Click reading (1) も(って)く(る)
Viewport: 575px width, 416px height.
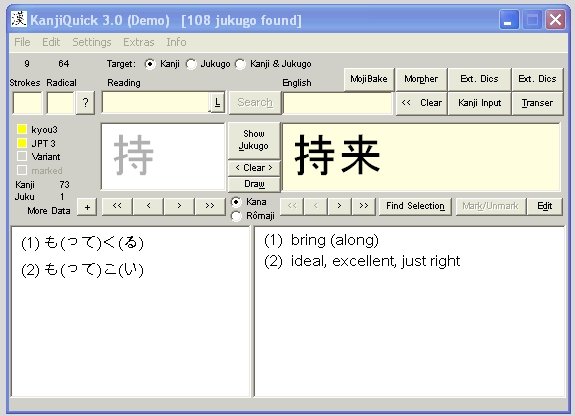point(82,243)
